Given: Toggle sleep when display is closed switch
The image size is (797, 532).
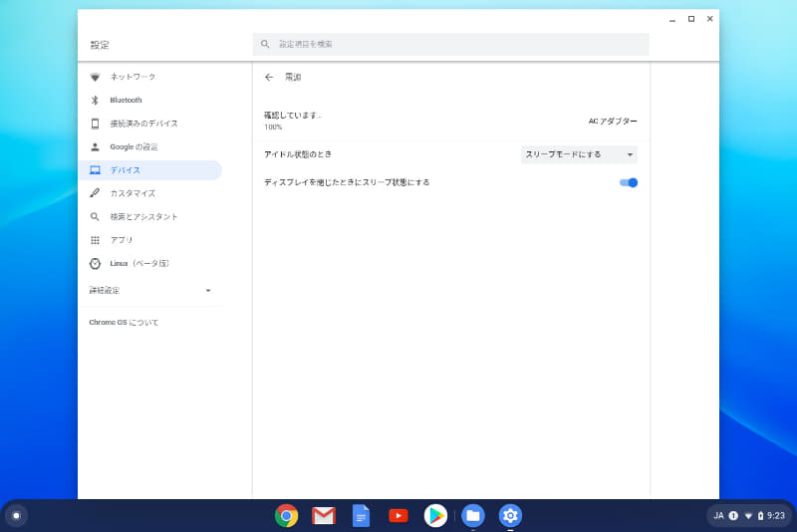Looking at the screenshot, I should pyautogui.click(x=629, y=183).
